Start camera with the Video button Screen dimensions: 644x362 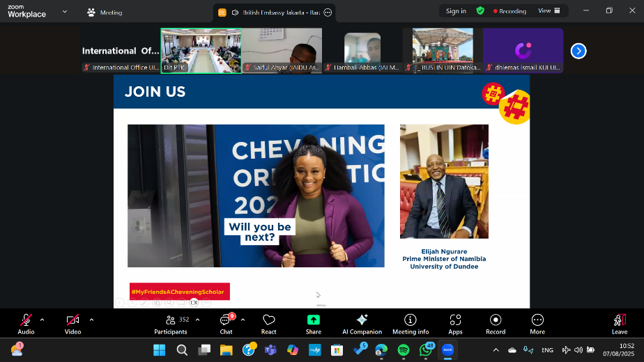tap(72, 324)
